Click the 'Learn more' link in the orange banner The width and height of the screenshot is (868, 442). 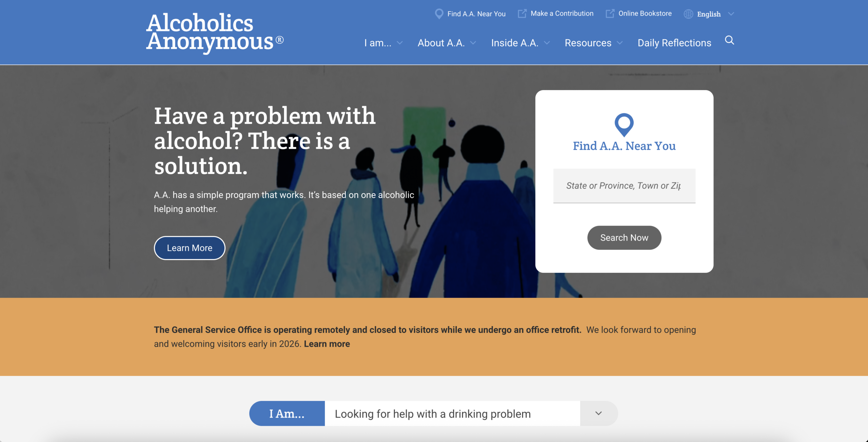point(327,344)
